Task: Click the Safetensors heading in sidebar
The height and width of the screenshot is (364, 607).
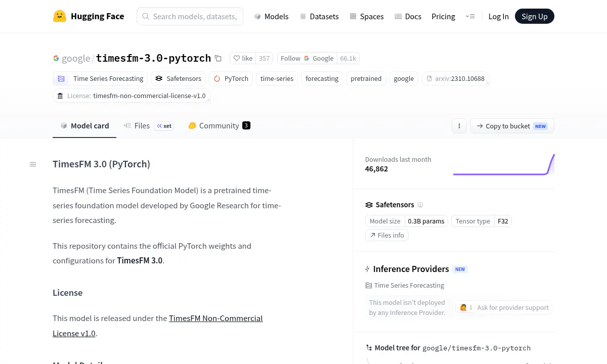Action: point(395,205)
